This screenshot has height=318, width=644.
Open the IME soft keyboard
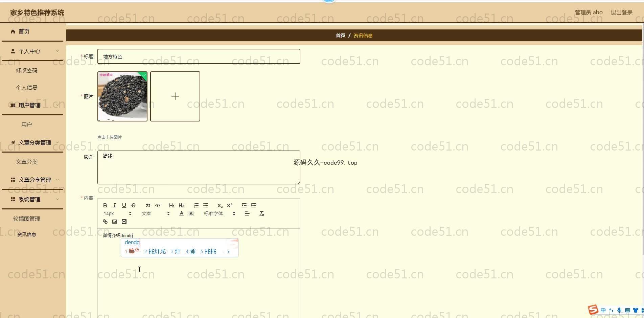tap(627, 310)
